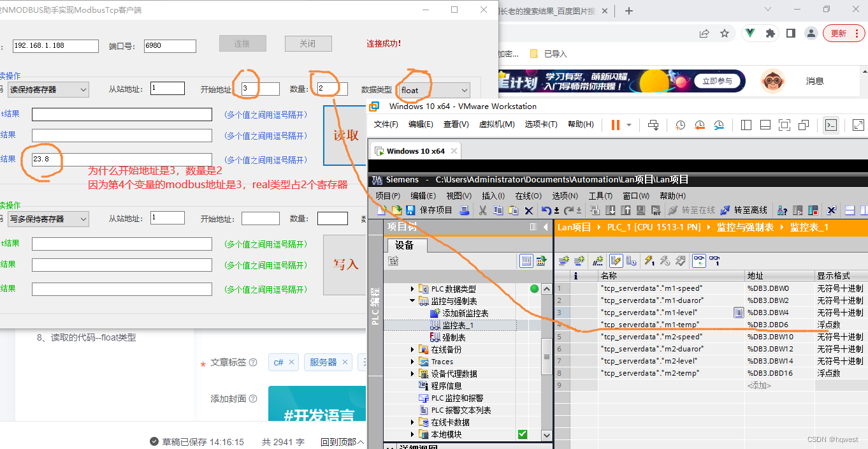
Task: Toggle show modify columns in watch table
Action: click(616, 260)
